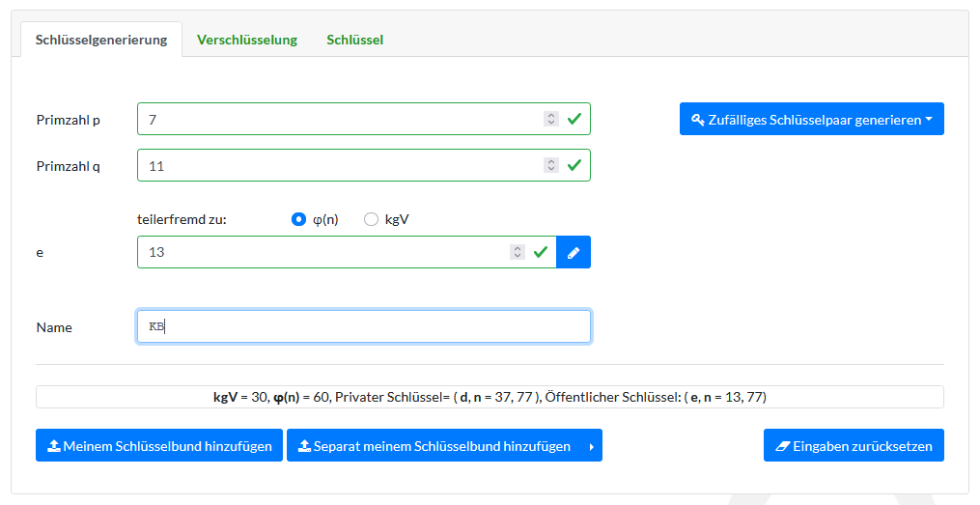Click the Name input field containing KB

click(x=364, y=327)
